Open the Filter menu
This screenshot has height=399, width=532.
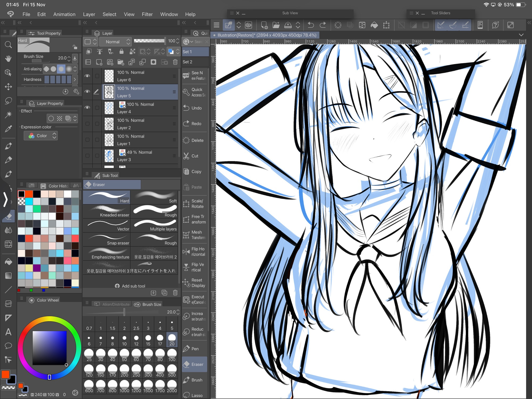tap(147, 14)
